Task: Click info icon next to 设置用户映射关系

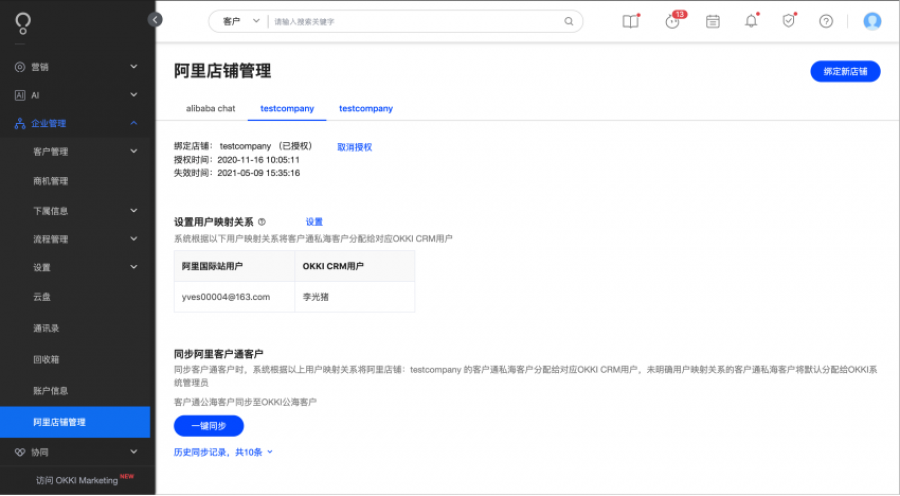Action: (x=262, y=222)
